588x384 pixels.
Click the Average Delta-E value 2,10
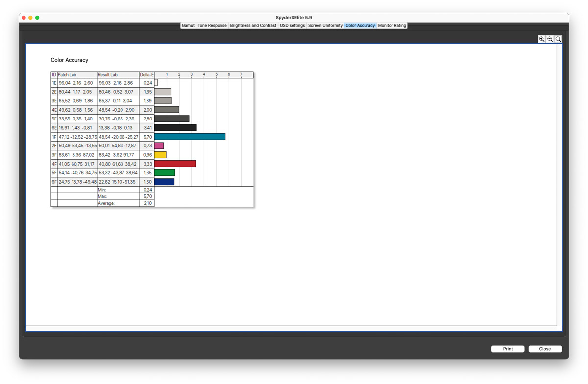147,203
